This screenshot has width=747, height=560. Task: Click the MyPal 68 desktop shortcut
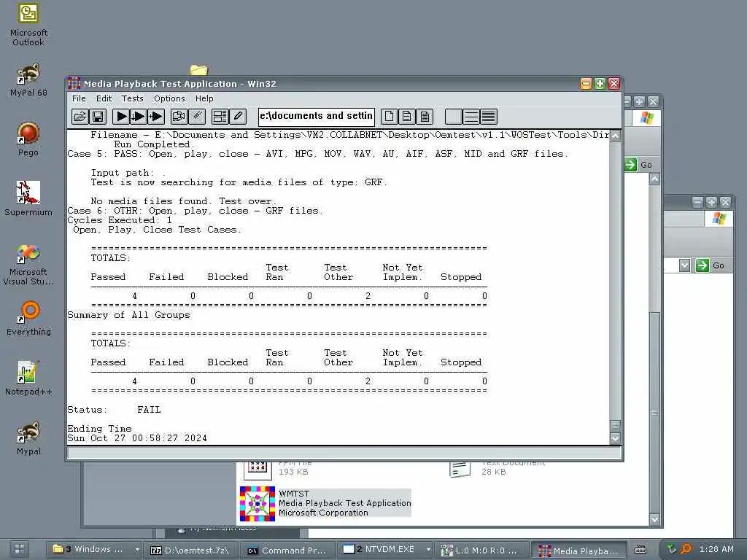(28, 74)
